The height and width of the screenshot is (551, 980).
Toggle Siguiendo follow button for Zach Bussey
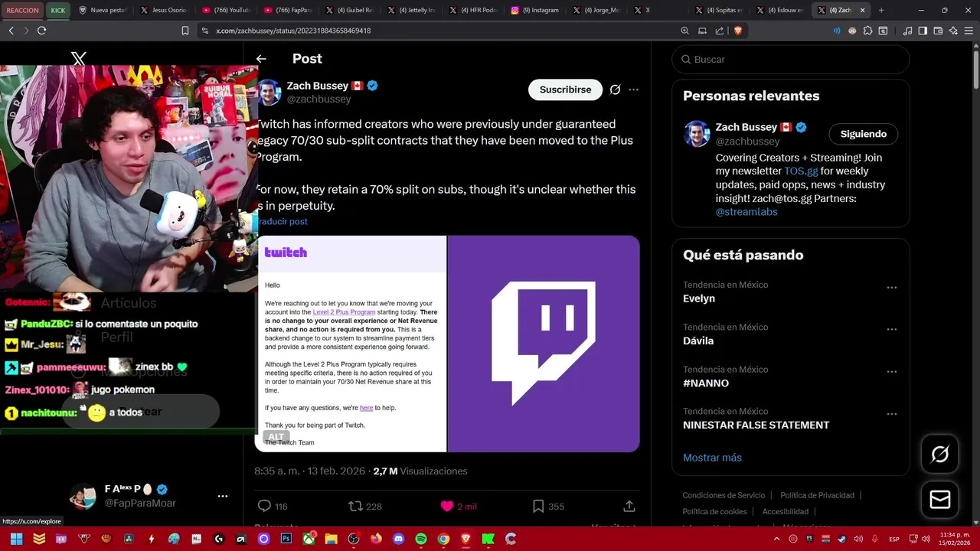point(863,134)
